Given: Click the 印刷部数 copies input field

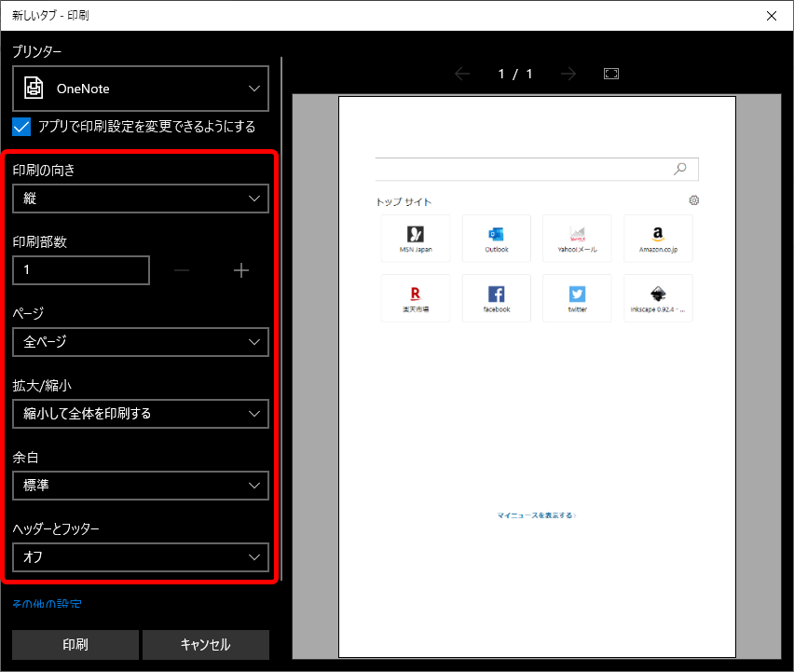Looking at the screenshot, I should (x=80, y=270).
